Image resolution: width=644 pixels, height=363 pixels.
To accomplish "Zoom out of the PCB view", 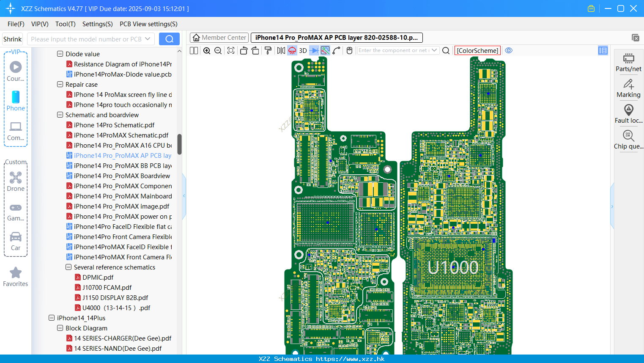I will pos(218,50).
